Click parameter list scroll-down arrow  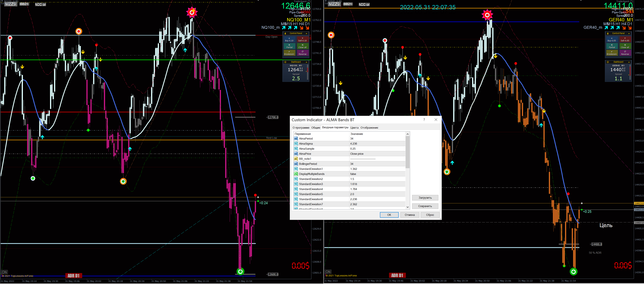pos(408,207)
